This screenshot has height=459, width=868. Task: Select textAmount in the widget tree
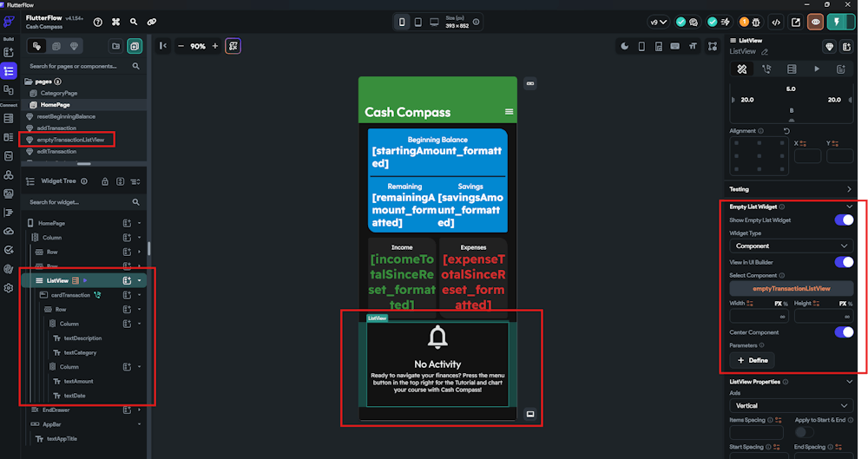[78, 382]
